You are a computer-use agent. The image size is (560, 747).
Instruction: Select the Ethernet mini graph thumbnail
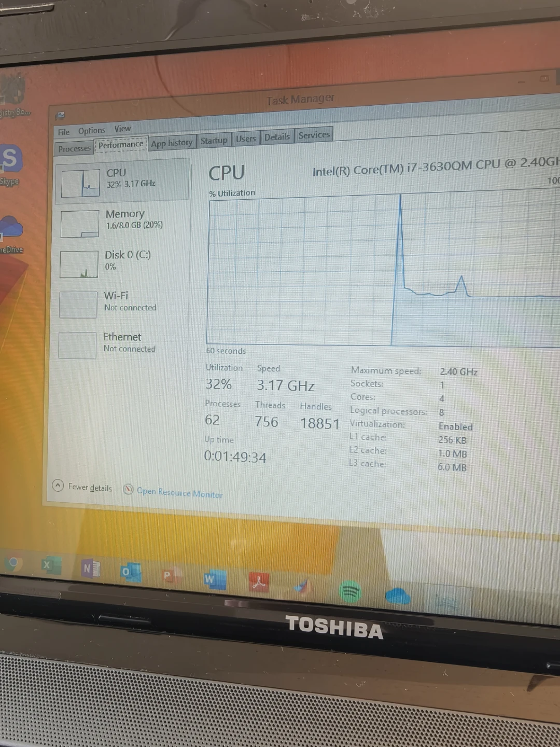[x=78, y=345]
